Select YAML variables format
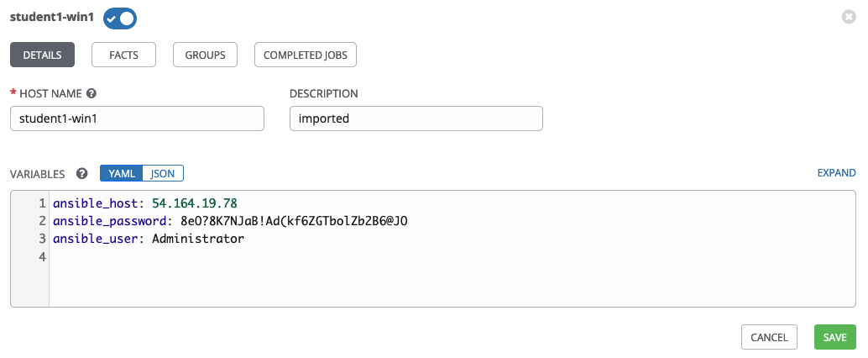This screenshot has height=358, width=868. click(122, 173)
